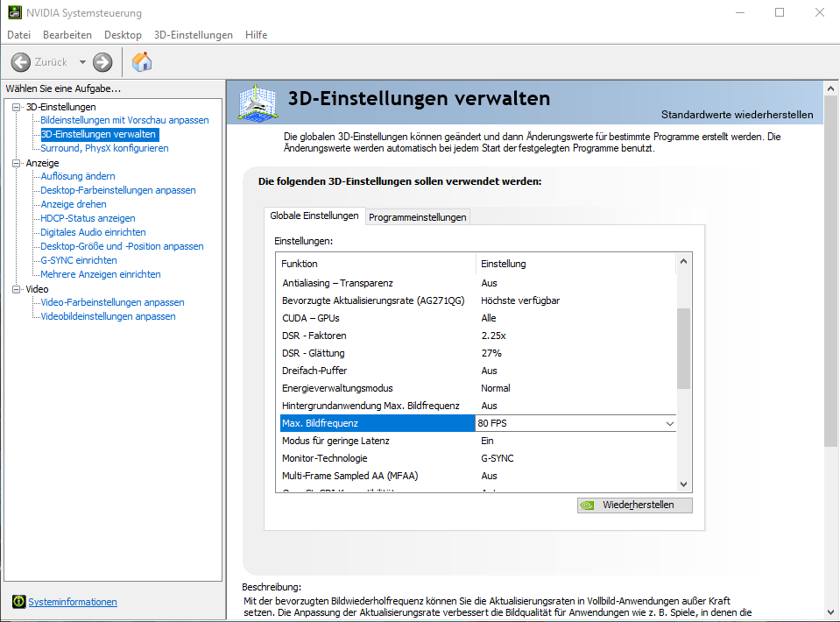840x622 pixels.
Task: Click the Wiederherstellen button
Action: pos(635,505)
